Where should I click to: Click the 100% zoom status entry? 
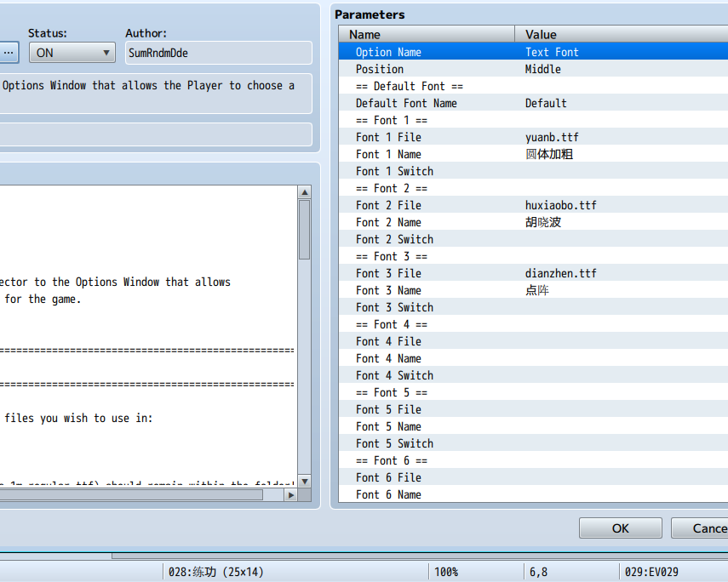pos(446,572)
